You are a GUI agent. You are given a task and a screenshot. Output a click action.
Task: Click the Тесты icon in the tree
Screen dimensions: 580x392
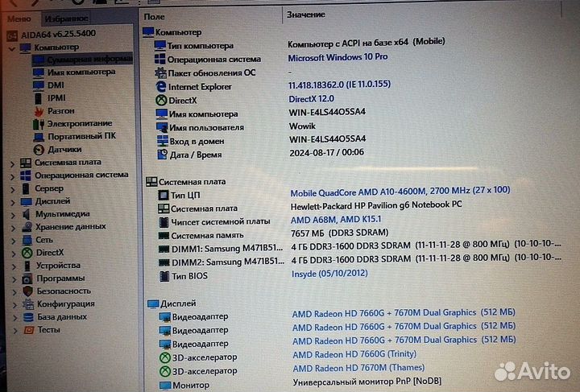point(29,330)
